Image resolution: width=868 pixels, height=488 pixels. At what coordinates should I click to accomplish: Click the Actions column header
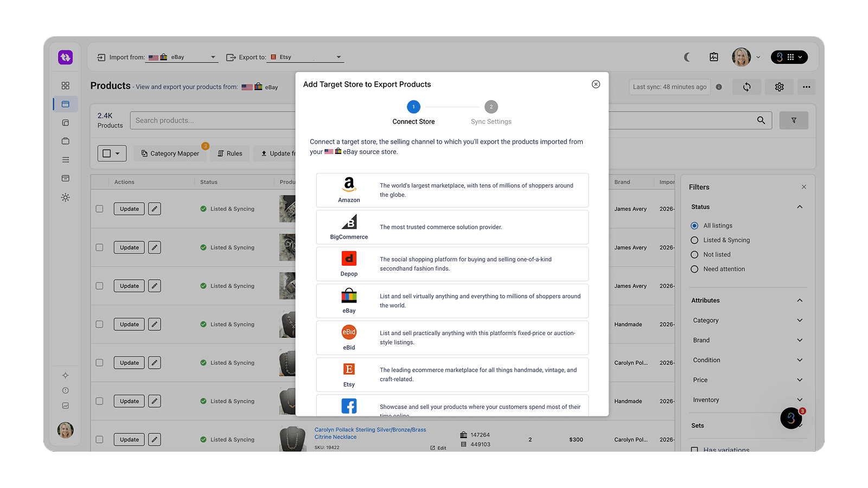point(124,182)
